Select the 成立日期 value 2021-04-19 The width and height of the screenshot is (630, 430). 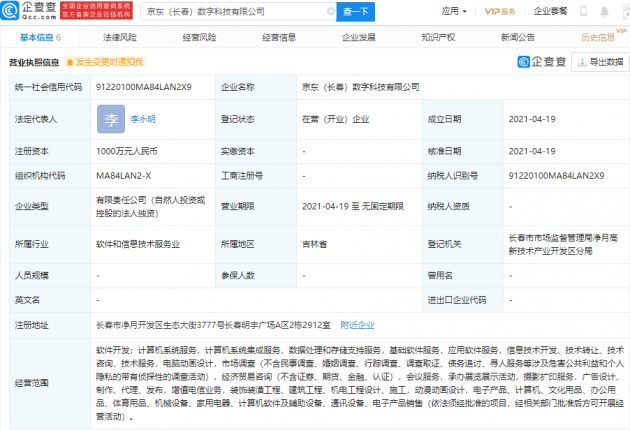click(532, 119)
